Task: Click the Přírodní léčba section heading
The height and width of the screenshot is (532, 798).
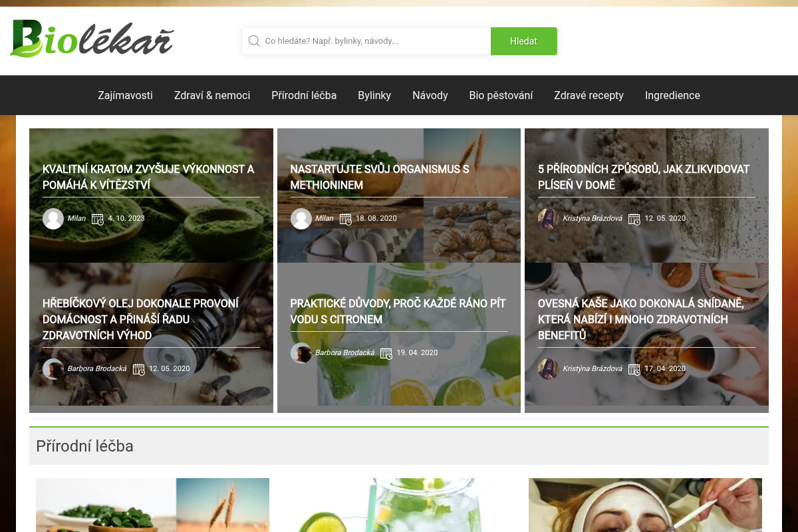Action: tap(84, 446)
